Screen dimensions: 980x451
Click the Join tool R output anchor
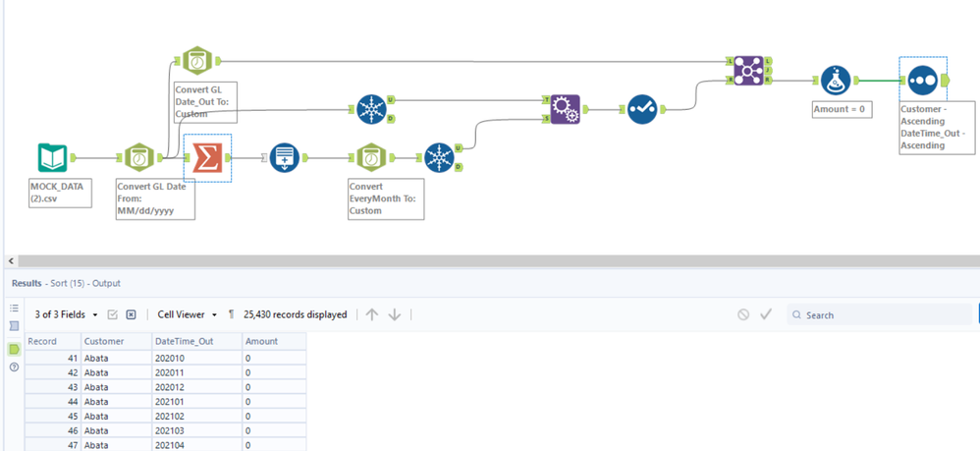[768, 81]
